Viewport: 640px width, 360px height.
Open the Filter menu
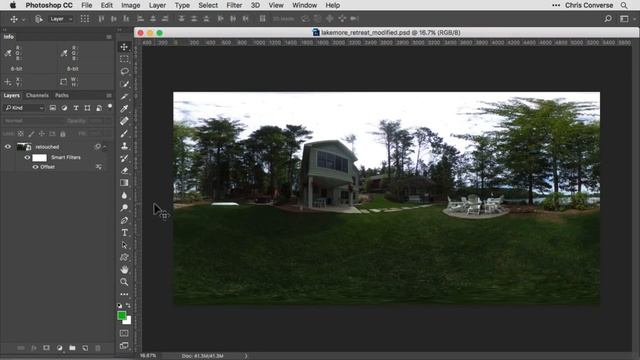(x=234, y=5)
